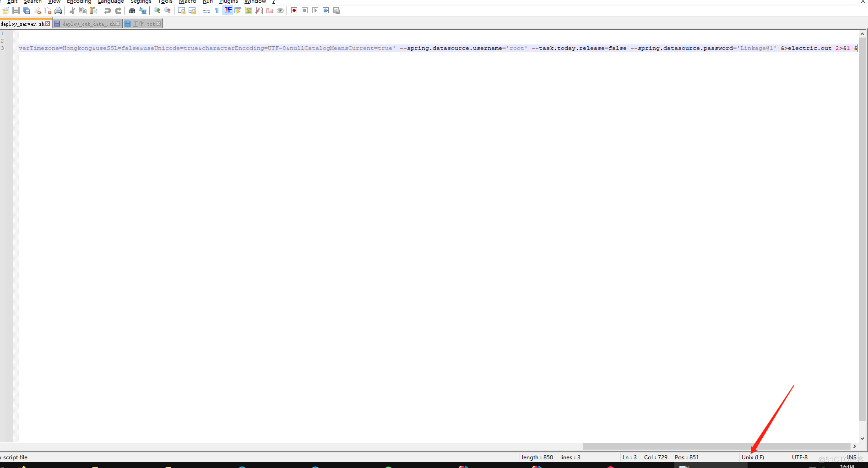This screenshot has width=868, height=468.
Task: Redo the edit via the toolbar arrow
Action: (118, 11)
